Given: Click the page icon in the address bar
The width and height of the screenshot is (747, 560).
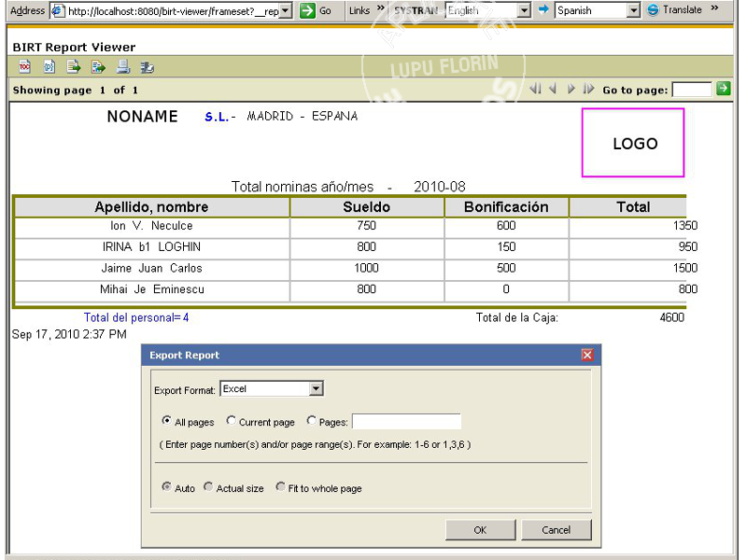Looking at the screenshot, I should (58, 10).
